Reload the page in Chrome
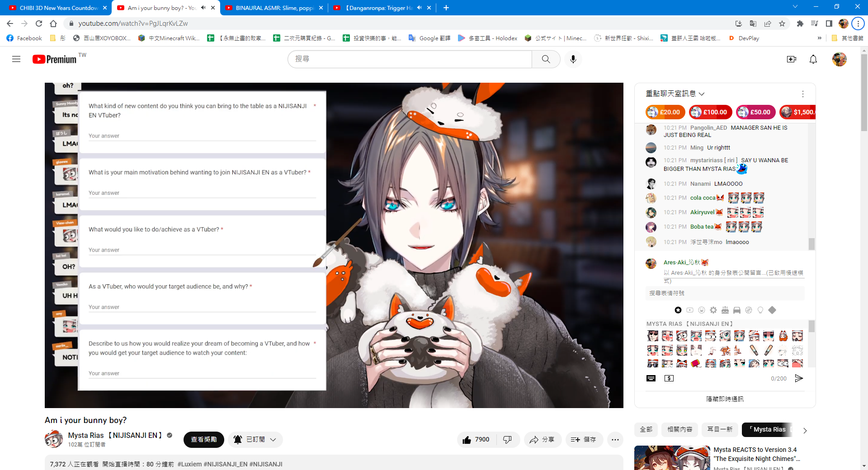This screenshot has width=868, height=470. (x=39, y=23)
